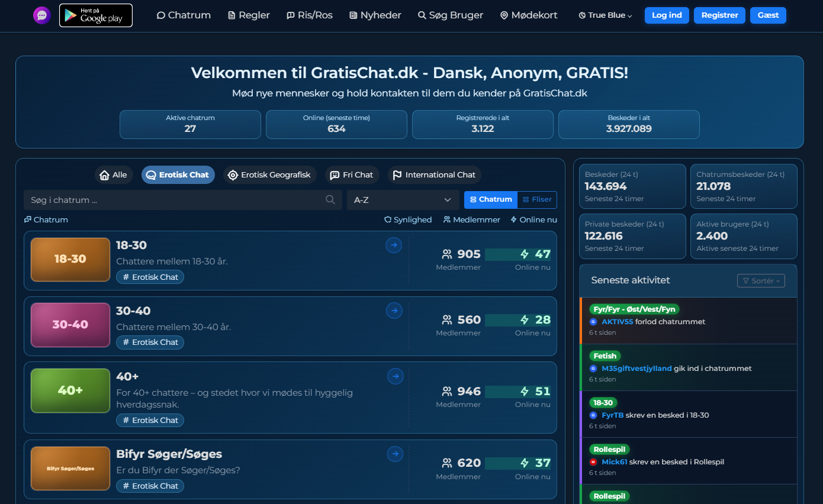
Task: Expand the True Blue theme selector
Action: (605, 15)
